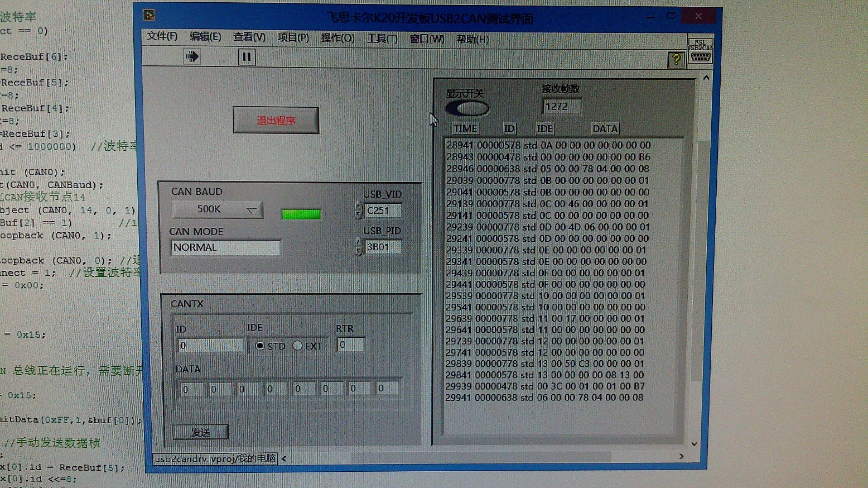Click the received row starting 28943

tap(548, 157)
